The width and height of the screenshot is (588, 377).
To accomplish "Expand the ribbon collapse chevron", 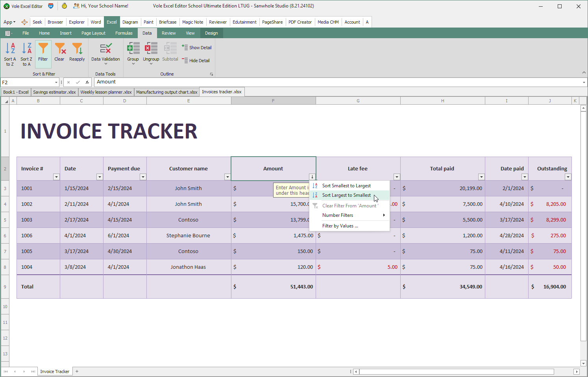I will 584,72.
